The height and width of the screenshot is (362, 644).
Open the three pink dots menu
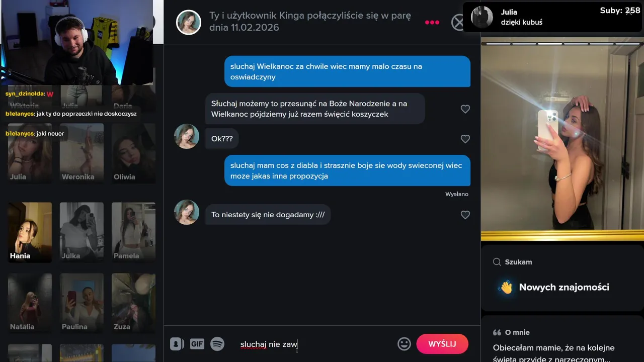coord(432,23)
